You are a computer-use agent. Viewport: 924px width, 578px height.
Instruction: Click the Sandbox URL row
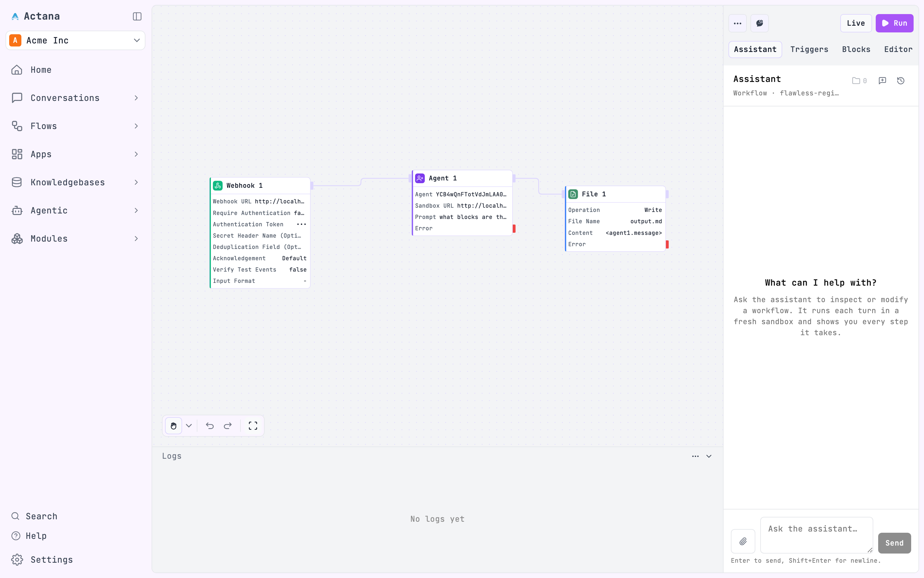point(462,206)
